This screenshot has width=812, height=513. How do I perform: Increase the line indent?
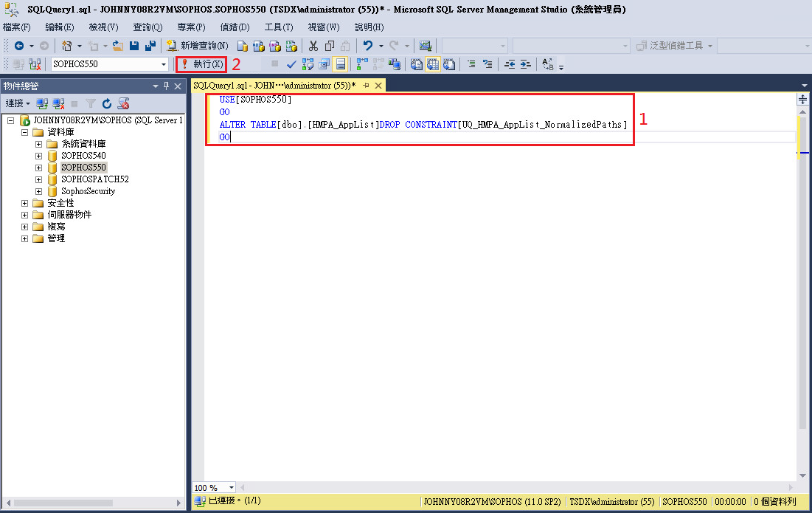click(x=526, y=64)
